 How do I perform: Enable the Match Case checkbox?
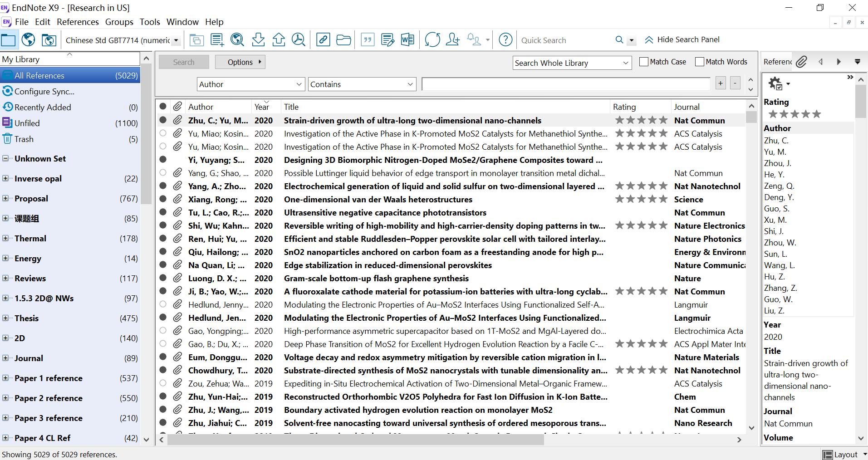click(x=643, y=62)
